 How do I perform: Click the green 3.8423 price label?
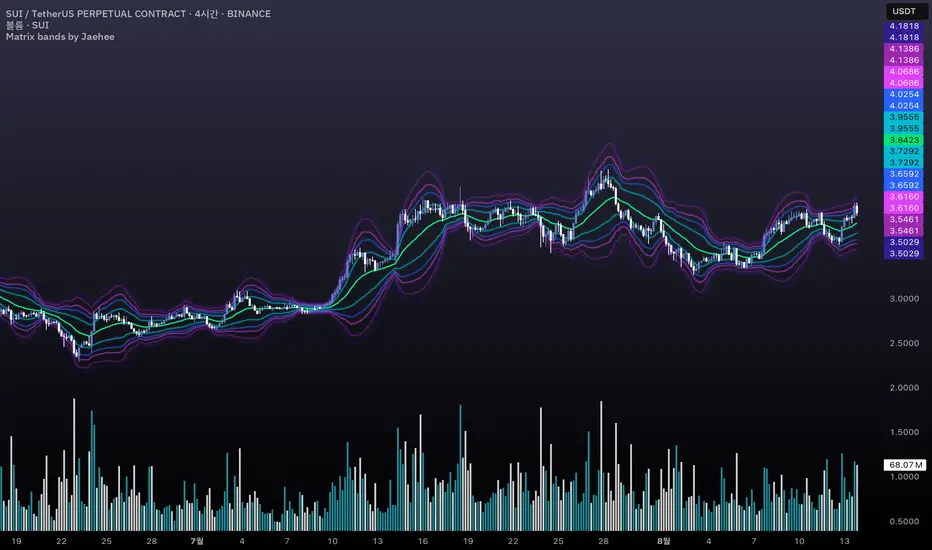click(x=903, y=140)
